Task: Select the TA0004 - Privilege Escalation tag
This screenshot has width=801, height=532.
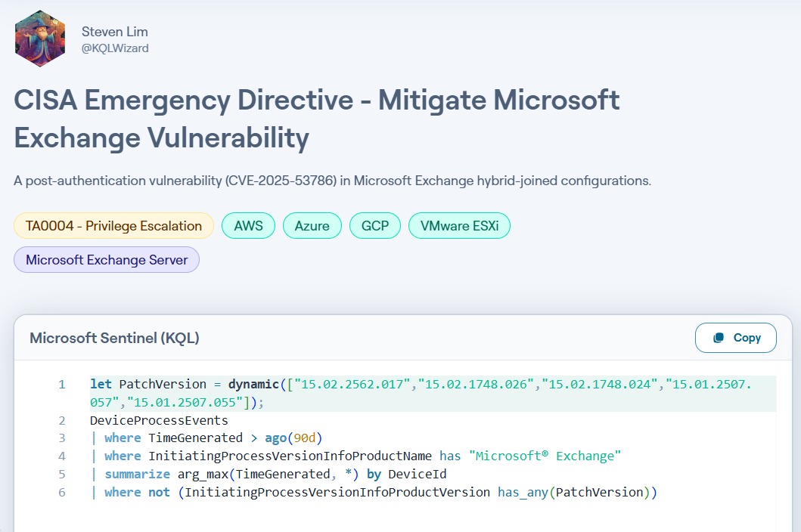Action: pos(113,226)
